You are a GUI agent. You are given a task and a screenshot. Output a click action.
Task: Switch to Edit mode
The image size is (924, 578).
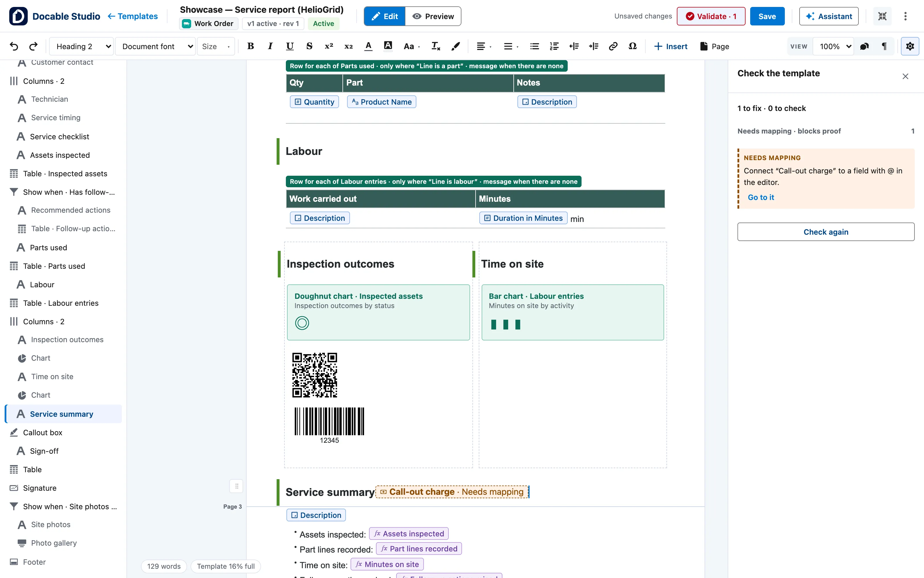[x=385, y=16]
